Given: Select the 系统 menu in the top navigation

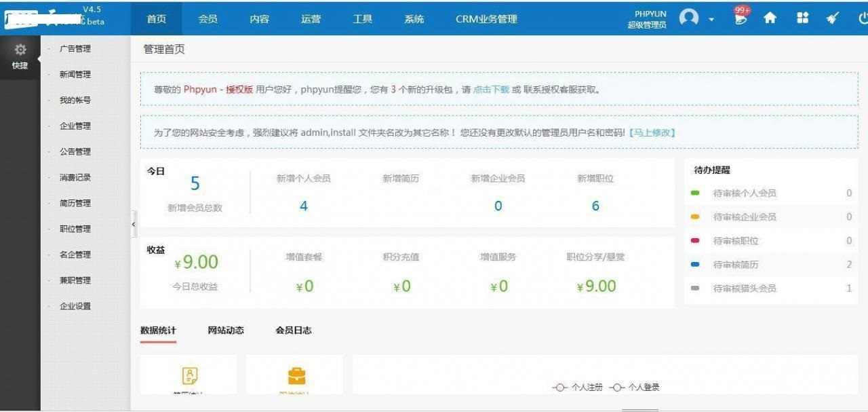Looking at the screenshot, I should click(414, 19).
